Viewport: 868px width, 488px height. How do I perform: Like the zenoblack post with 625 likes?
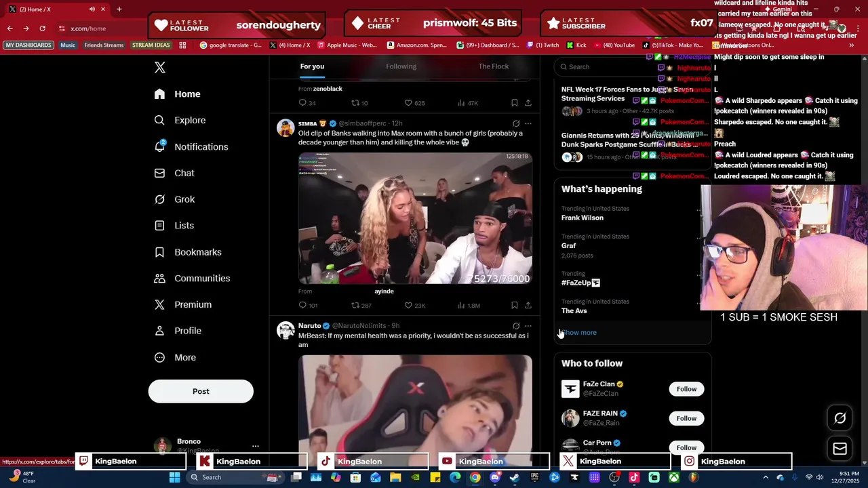pos(414,103)
